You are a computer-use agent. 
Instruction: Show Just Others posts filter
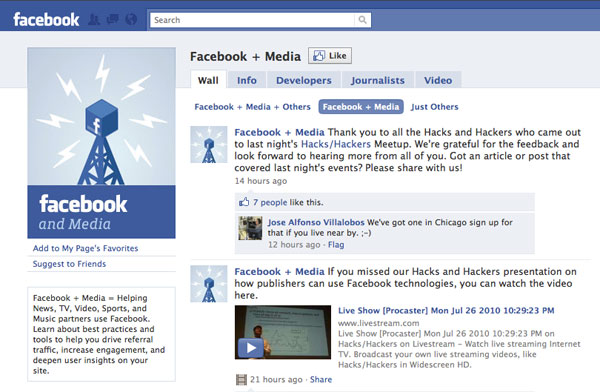pos(435,107)
